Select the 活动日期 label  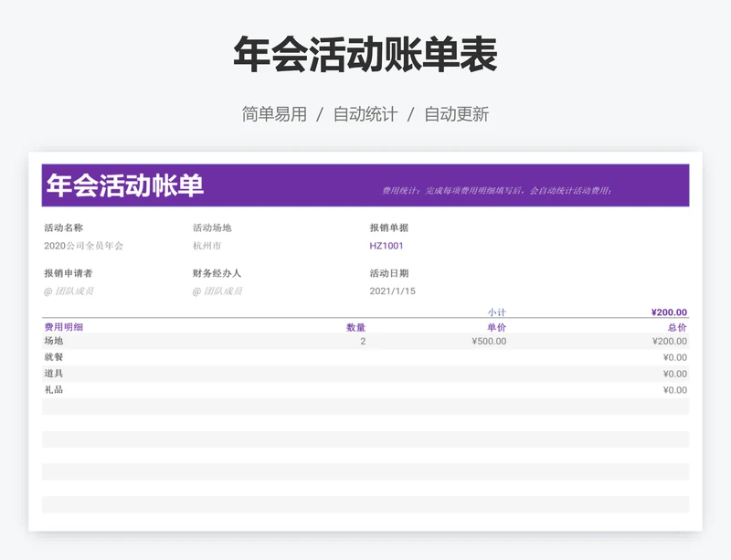pyautogui.click(x=389, y=273)
